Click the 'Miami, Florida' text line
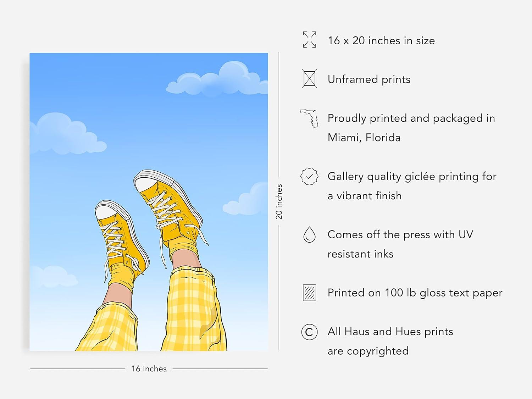 click(364, 138)
